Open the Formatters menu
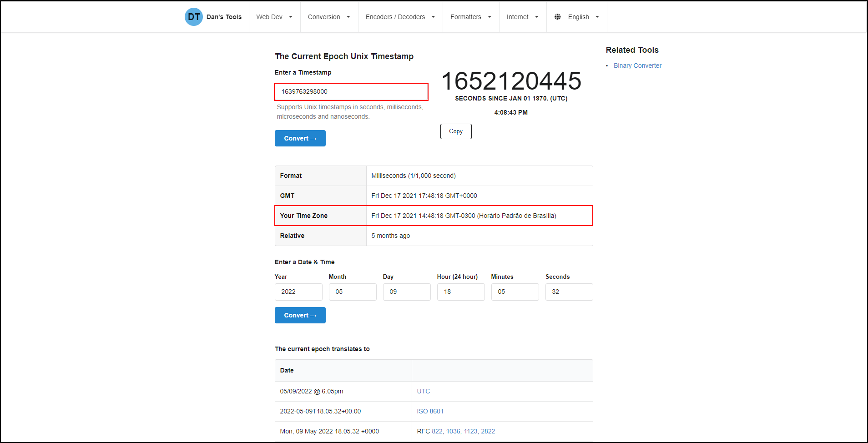This screenshot has width=868, height=443. click(x=471, y=17)
